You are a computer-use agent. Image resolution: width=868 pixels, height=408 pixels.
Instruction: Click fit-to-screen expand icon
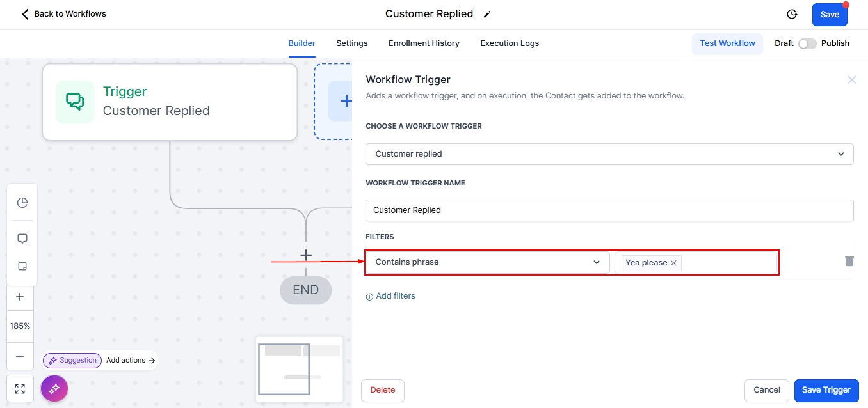(x=20, y=388)
